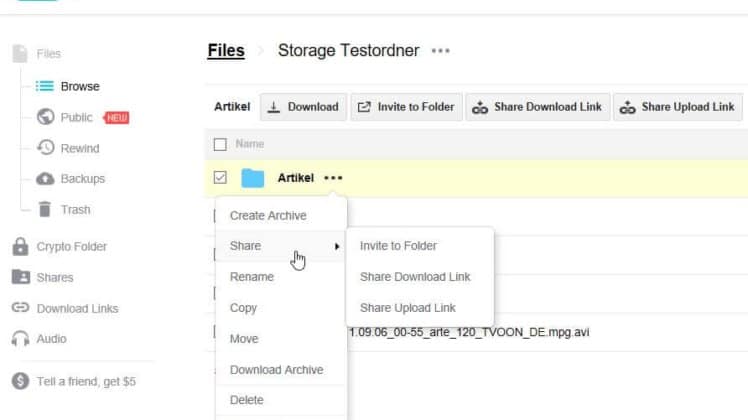Open options dots beside Storage Testordner
This screenshot has height=420, width=748.
point(440,51)
